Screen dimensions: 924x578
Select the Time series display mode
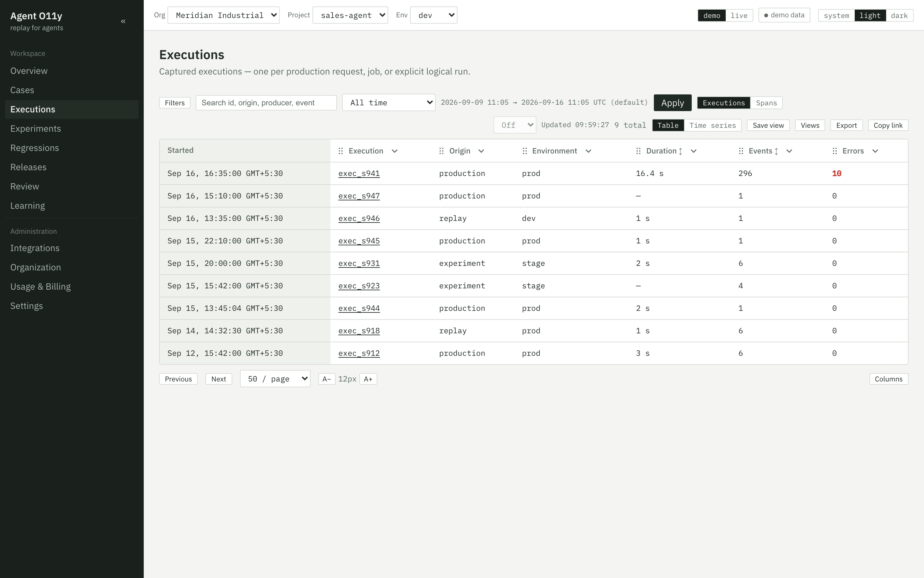tap(713, 125)
